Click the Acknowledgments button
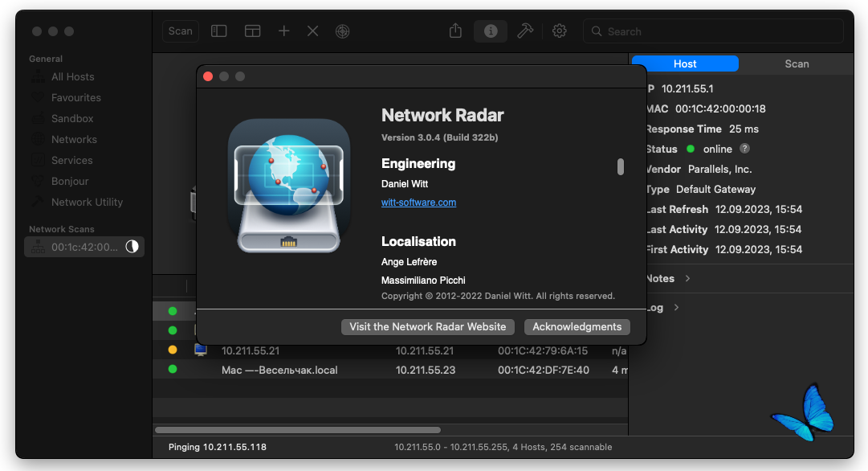The image size is (868, 471). pos(577,327)
